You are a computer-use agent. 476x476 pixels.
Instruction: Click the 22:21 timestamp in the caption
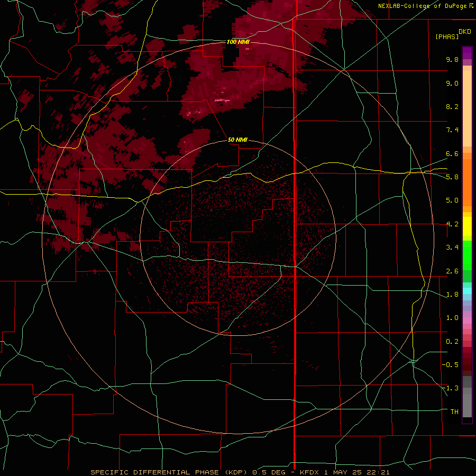click(379, 472)
